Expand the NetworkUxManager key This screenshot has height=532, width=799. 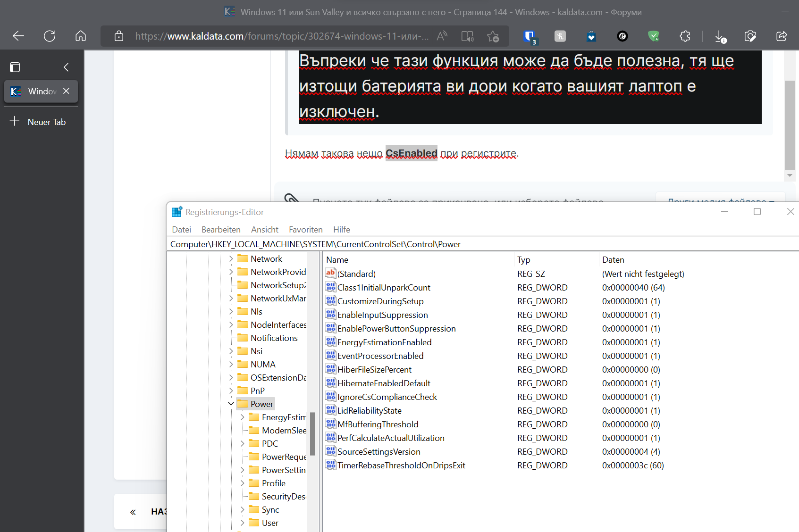coord(231,299)
